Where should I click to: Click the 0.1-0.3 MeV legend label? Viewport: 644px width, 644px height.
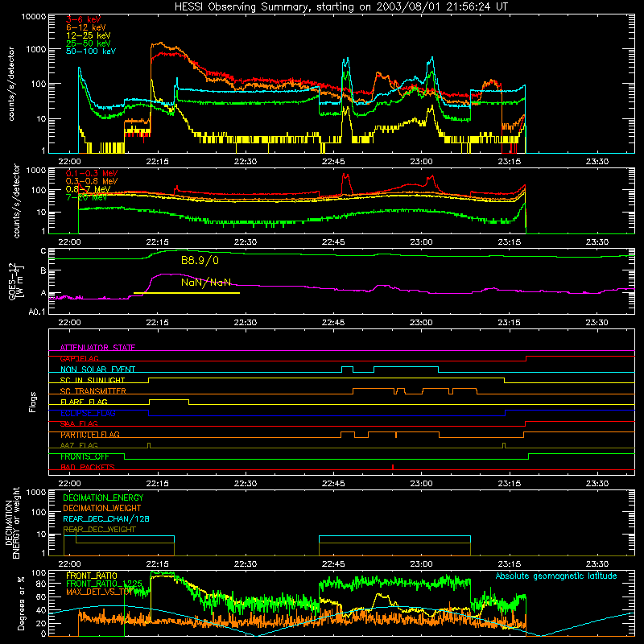[92, 173]
